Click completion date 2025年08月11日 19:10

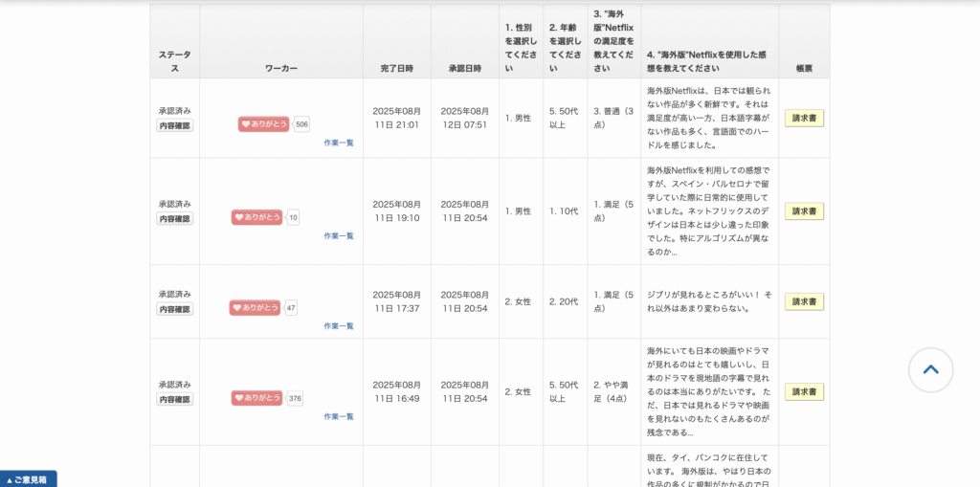[397, 210]
